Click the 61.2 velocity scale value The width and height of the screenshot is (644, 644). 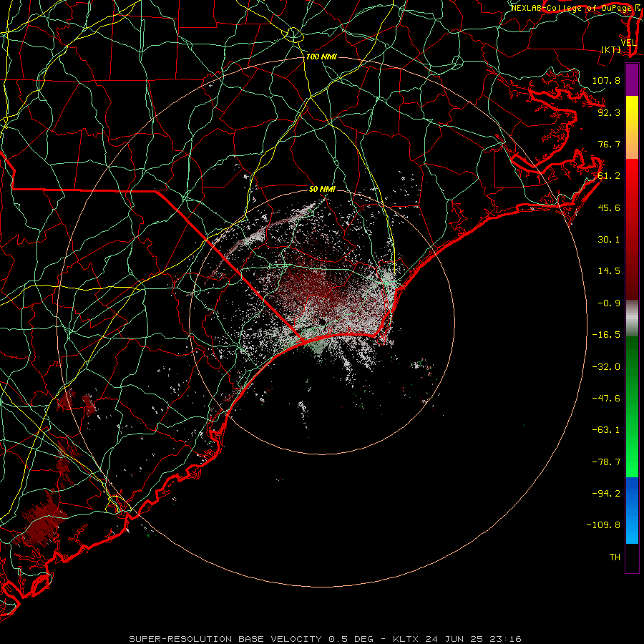(609, 176)
